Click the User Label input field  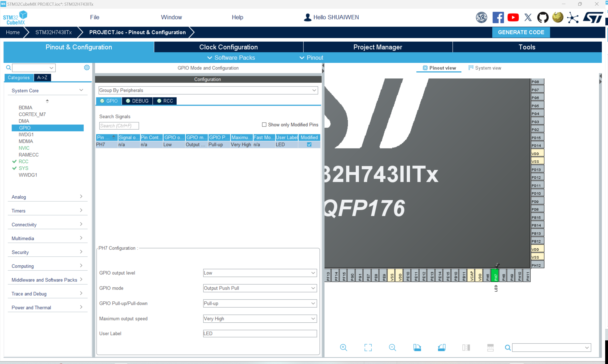pyautogui.click(x=260, y=333)
